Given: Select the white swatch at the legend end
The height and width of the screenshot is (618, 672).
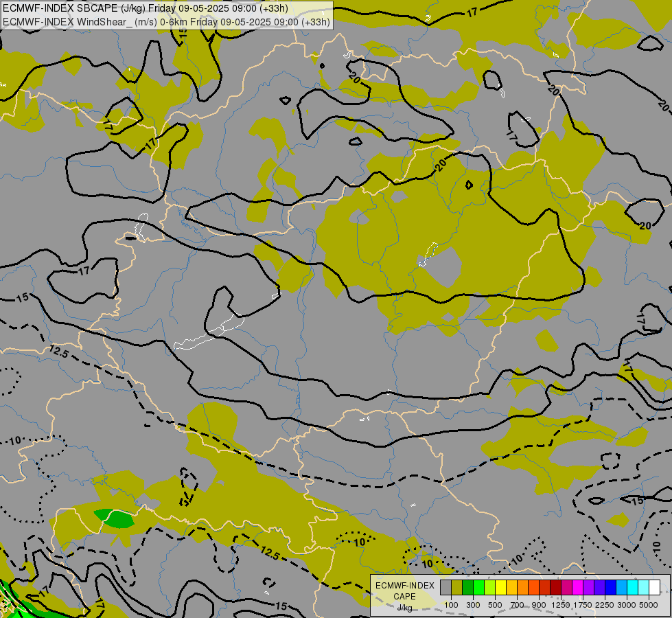Looking at the screenshot, I should tap(654, 587).
